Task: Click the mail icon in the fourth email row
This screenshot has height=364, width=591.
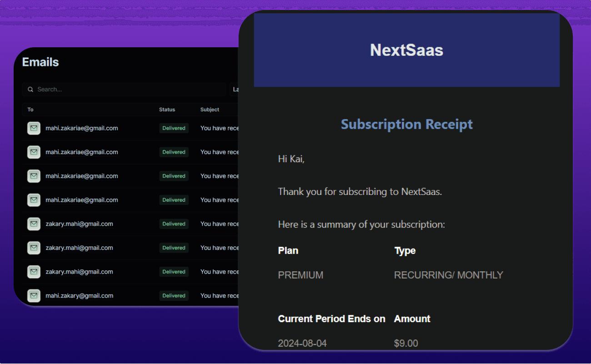Action: point(34,200)
